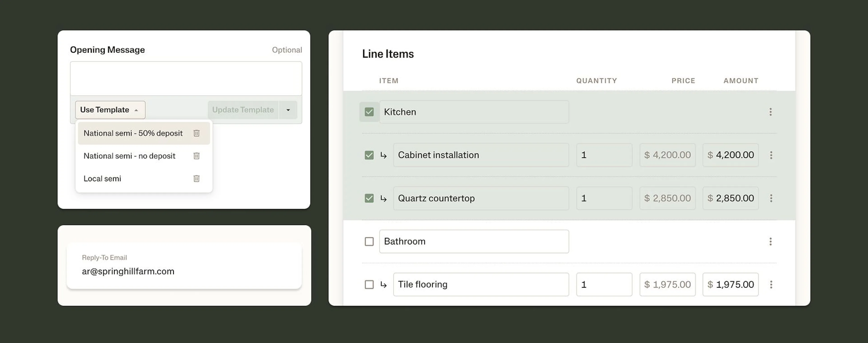This screenshot has width=868, height=343.
Task: Edit the Quartz countertop name field
Action: [481, 198]
